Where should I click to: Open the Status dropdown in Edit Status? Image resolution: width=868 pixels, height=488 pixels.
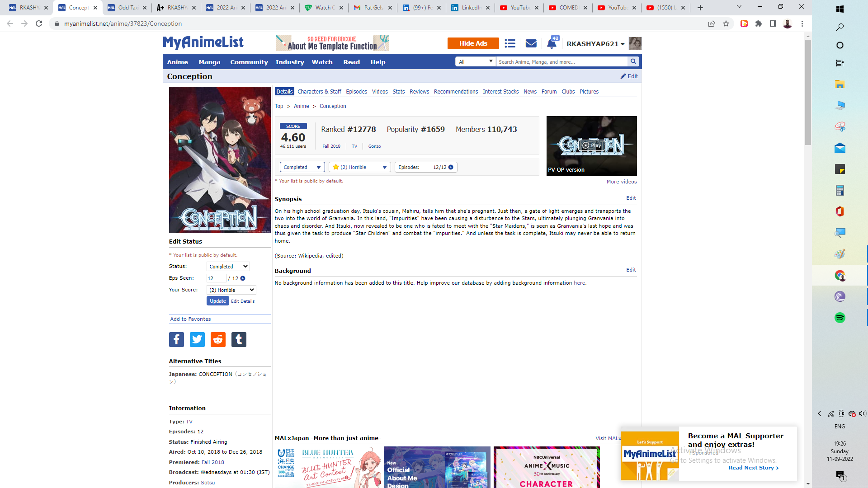tap(228, 267)
